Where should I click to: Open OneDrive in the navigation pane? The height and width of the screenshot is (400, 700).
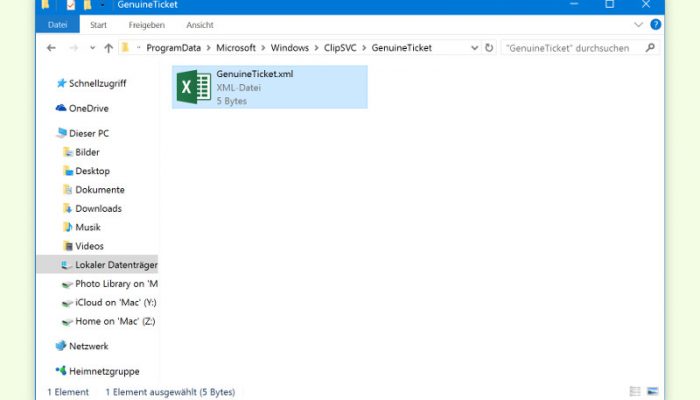88,108
